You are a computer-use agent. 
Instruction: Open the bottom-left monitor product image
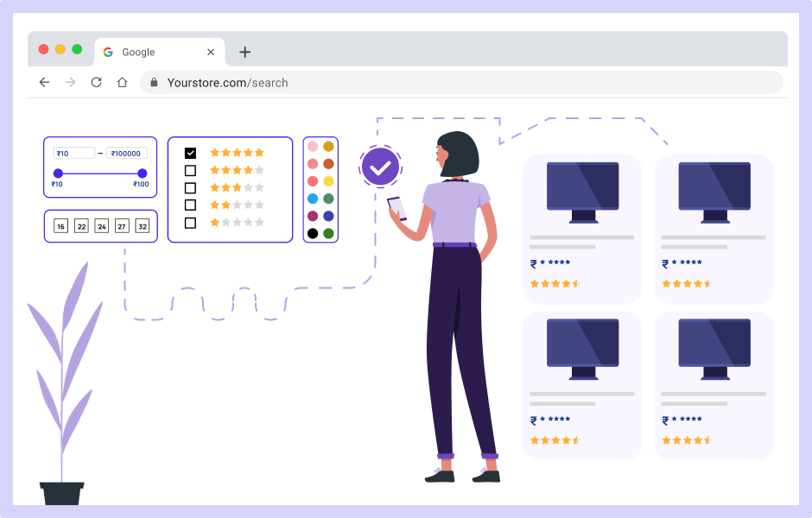pyautogui.click(x=583, y=350)
